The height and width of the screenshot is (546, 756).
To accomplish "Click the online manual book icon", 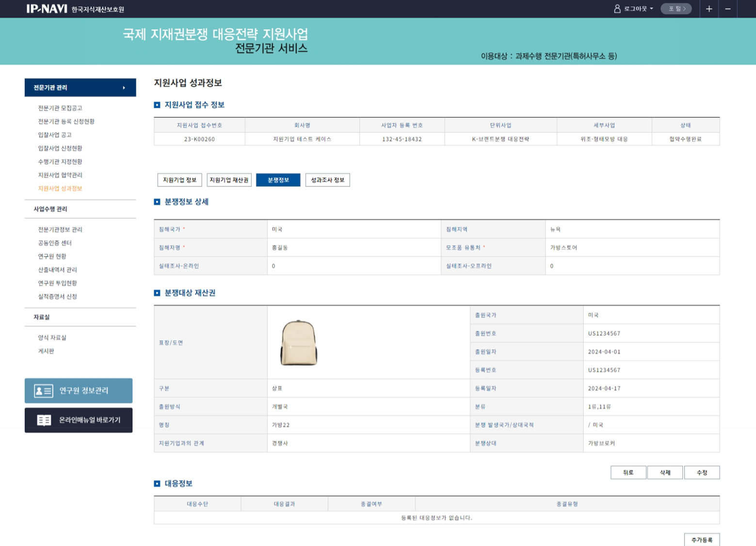I will point(44,420).
